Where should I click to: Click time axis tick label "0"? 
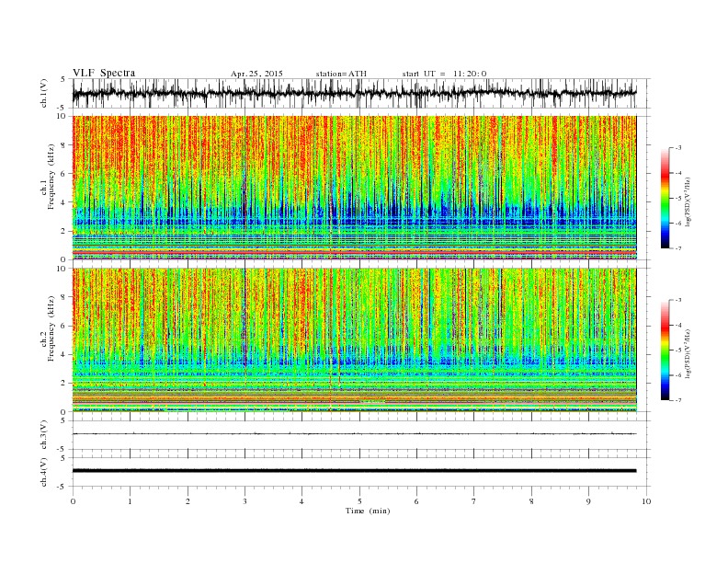point(73,501)
